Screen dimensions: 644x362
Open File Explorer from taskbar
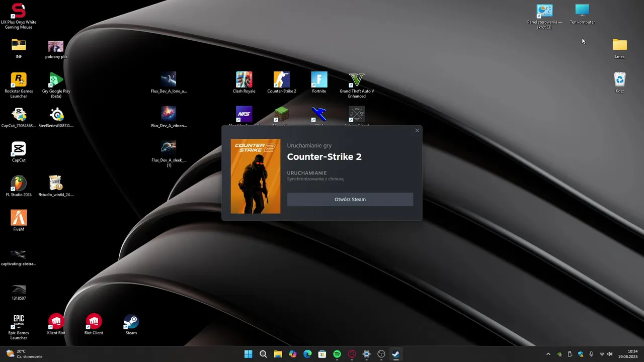[278, 354]
